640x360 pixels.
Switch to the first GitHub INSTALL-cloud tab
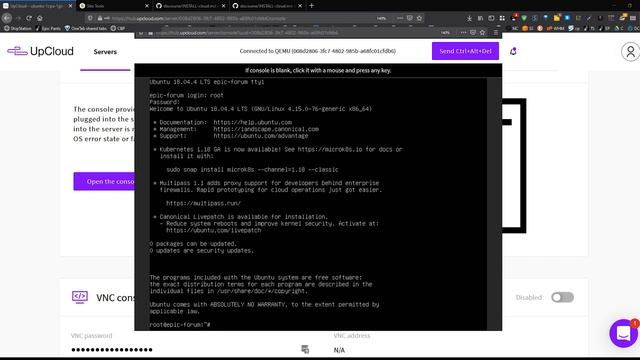[x=191, y=6]
